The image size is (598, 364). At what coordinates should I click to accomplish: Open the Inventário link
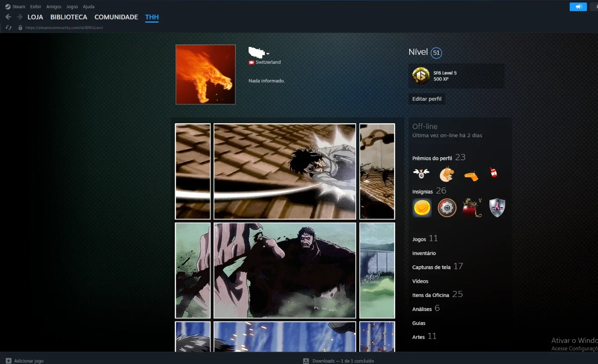424,253
